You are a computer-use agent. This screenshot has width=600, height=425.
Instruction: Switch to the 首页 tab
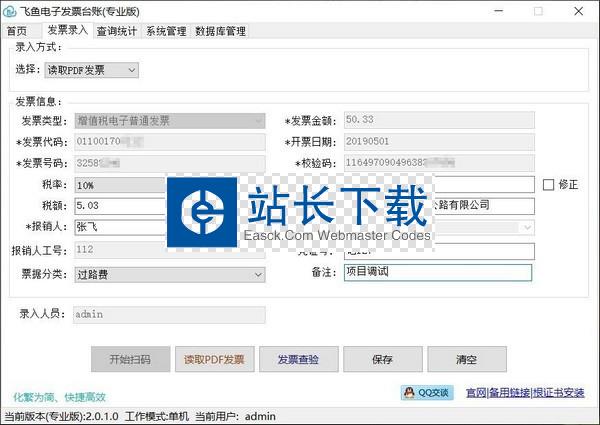click(17, 31)
